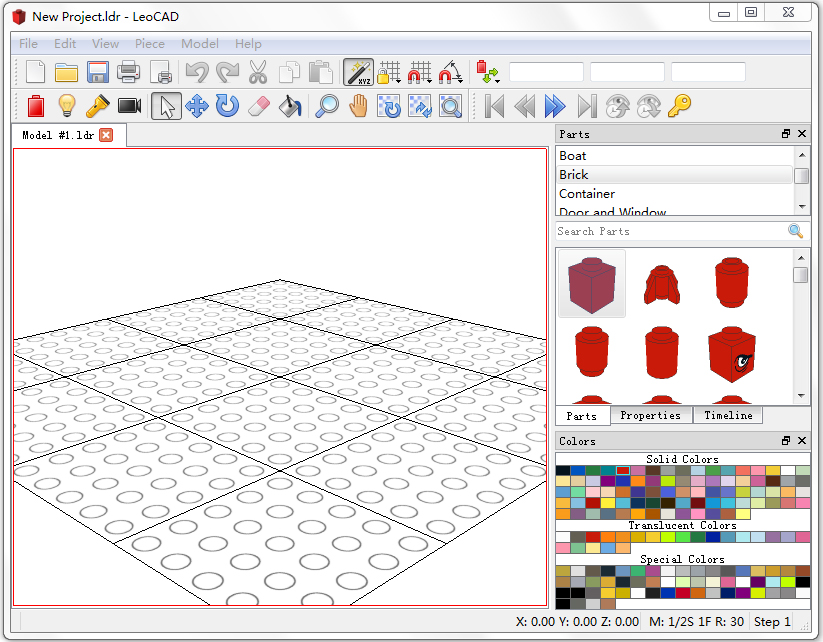Screen dimensions: 823x642
Task: Open the transform type dropdown
Action: tap(488, 72)
